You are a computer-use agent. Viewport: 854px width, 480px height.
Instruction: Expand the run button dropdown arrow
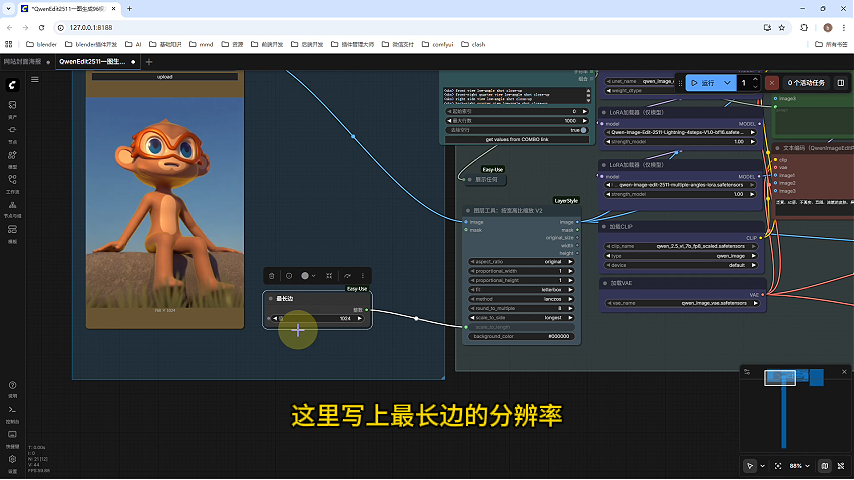(x=727, y=83)
